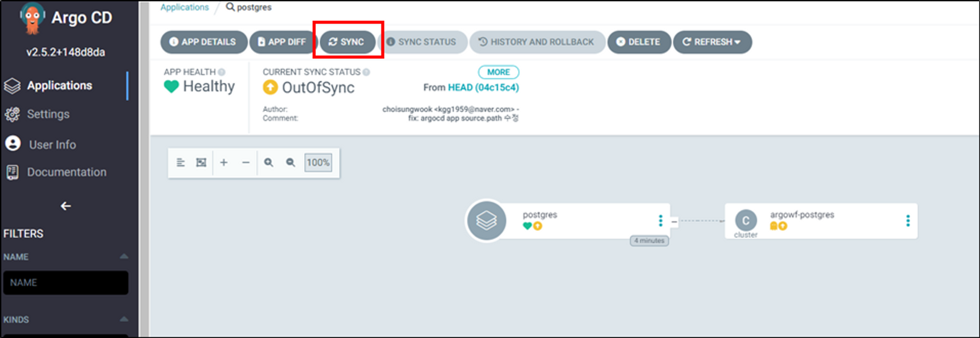Viewport: 980px width, 338px height.
Task: Collapse the NAME filter section
Action: pyautogui.click(x=124, y=256)
